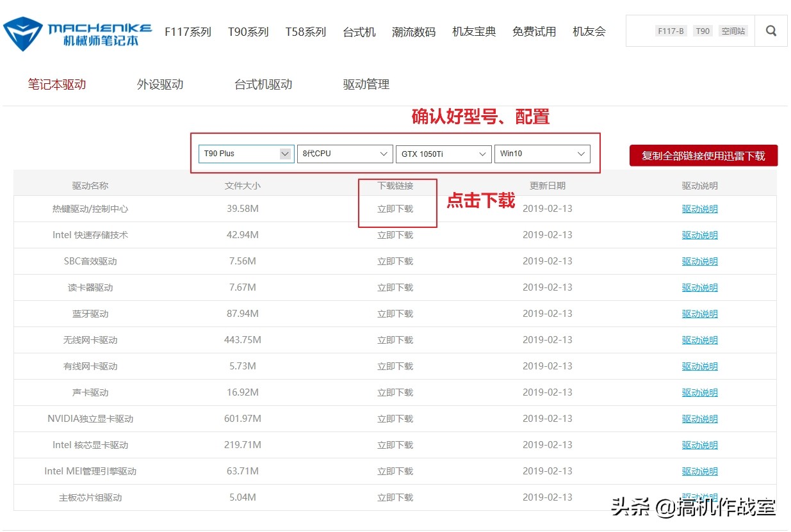
Task: Click the Machenike logo icon
Action: tap(22, 32)
